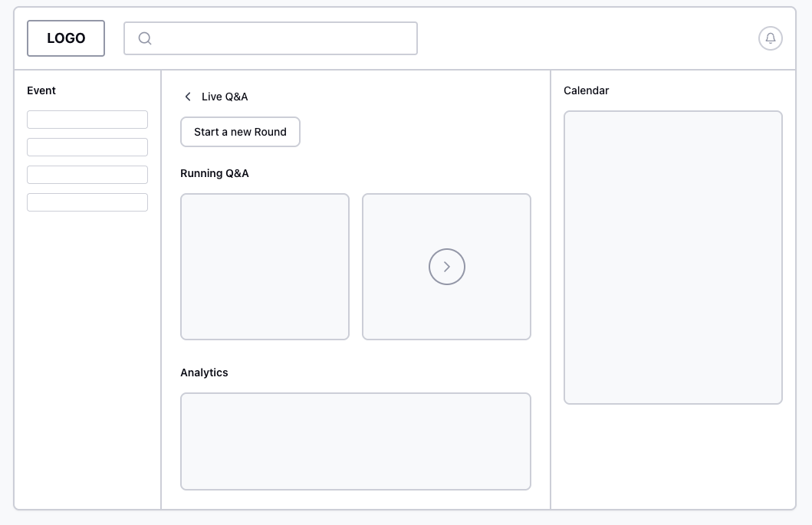This screenshot has width=812, height=525.
Task: Select the second item under Event
Action: [87, 147]
